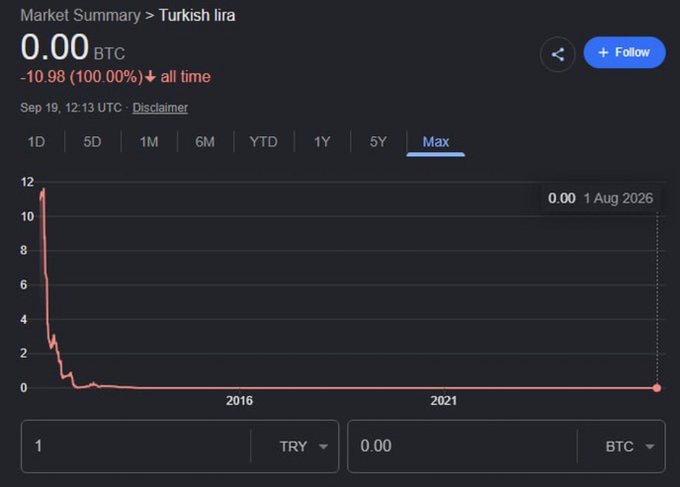Click the -10.98 (100.00%) change text
Screen dimensions: 680x487
click(82, 77)
